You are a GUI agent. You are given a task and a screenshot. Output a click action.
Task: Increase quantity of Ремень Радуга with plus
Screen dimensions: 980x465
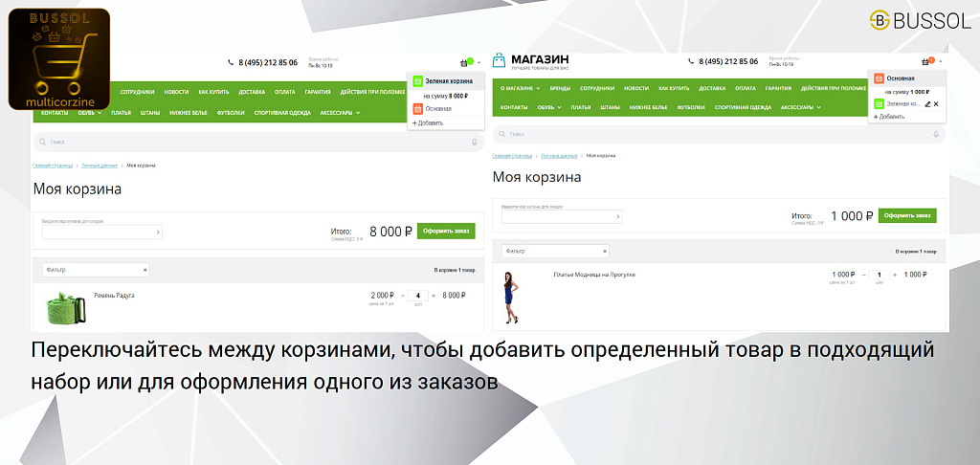click(434, 295)
